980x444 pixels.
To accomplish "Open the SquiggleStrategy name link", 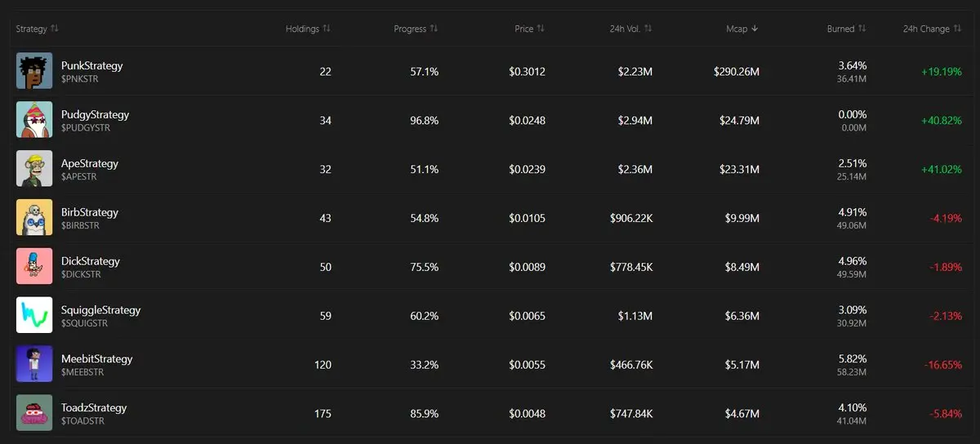I will tap(100, 310).
